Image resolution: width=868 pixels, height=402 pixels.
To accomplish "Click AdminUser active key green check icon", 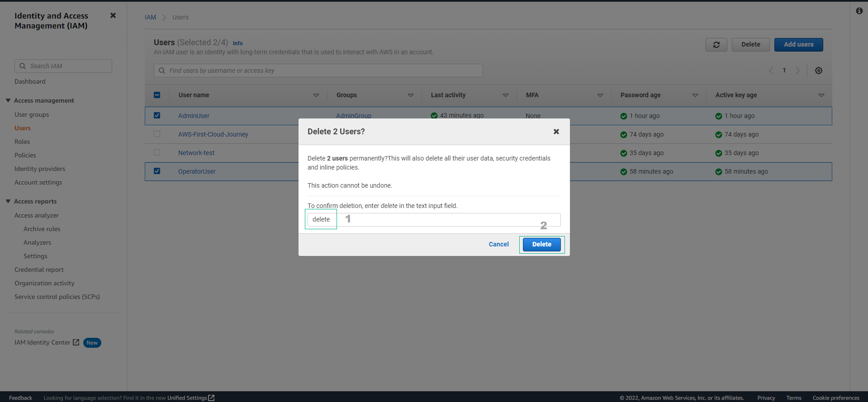I will pos(719,116).
